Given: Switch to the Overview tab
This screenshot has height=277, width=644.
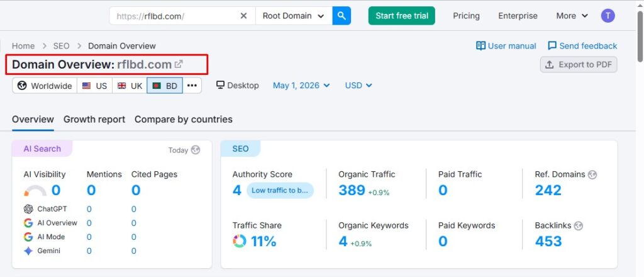Looking at the screenshot, I should [x=33, y=119].
